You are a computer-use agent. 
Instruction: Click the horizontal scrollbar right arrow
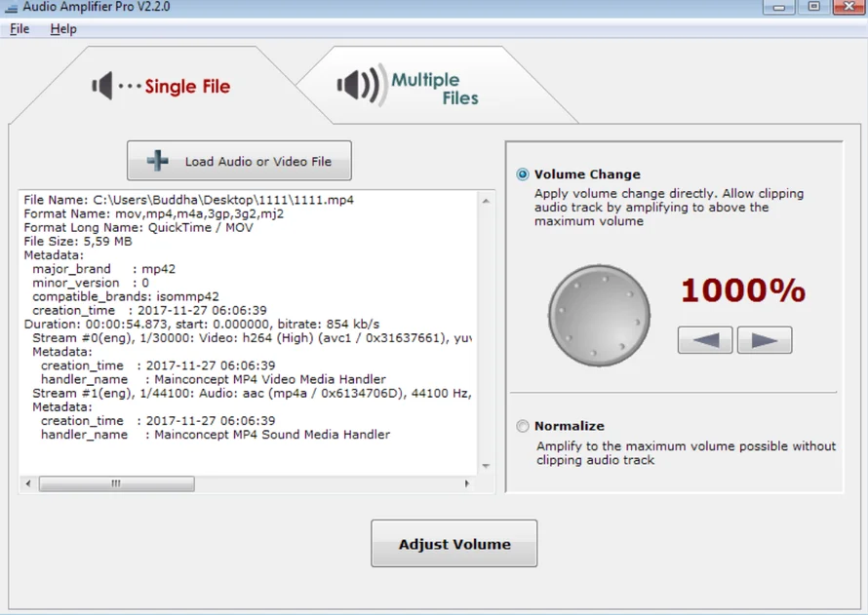click(467, 484)
